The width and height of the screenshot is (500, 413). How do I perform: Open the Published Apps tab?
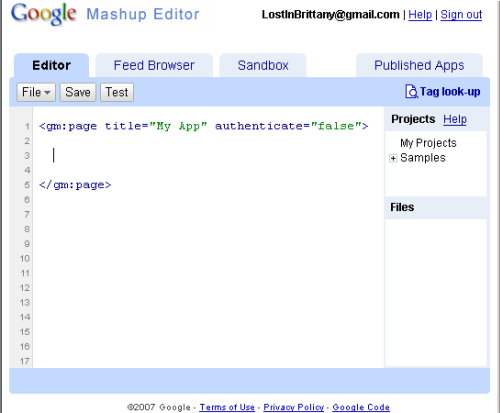coord(419,65)
